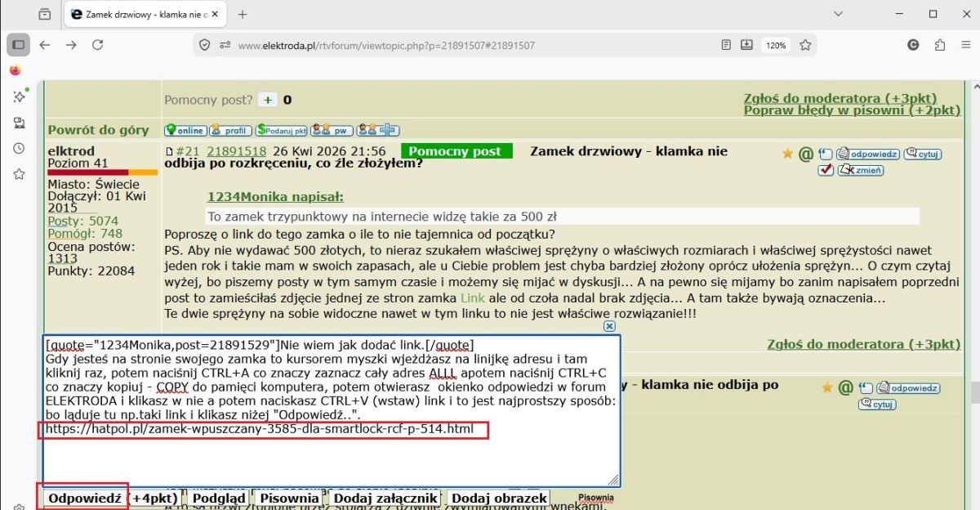Open post ID 21891518 link
This screenshot has width=980, height=510.
[237, 151]
